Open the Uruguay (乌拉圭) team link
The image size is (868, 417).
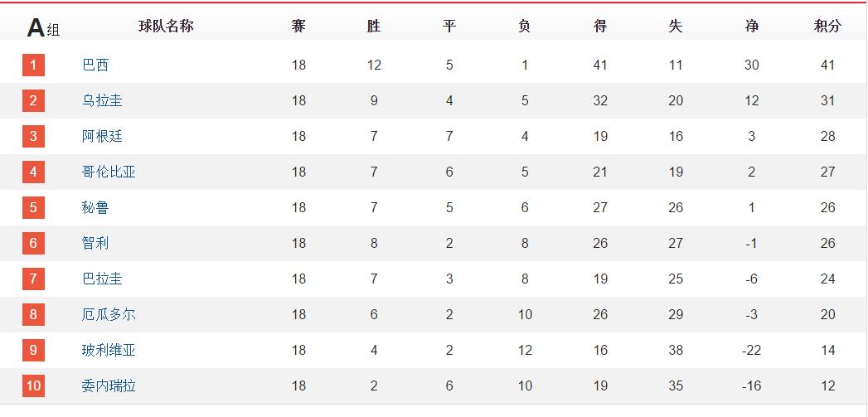click(102, 100)
